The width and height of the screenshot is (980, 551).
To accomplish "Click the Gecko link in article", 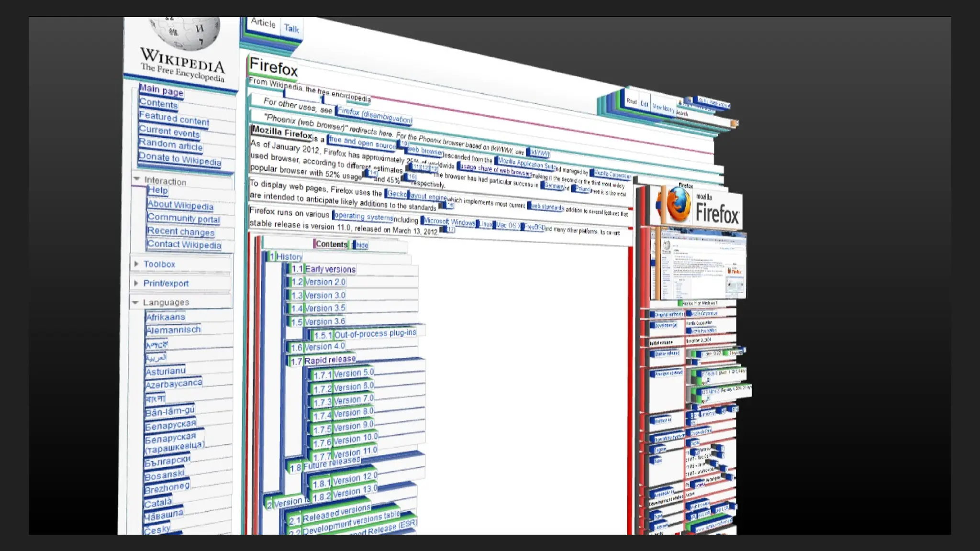I will [397, 194].
